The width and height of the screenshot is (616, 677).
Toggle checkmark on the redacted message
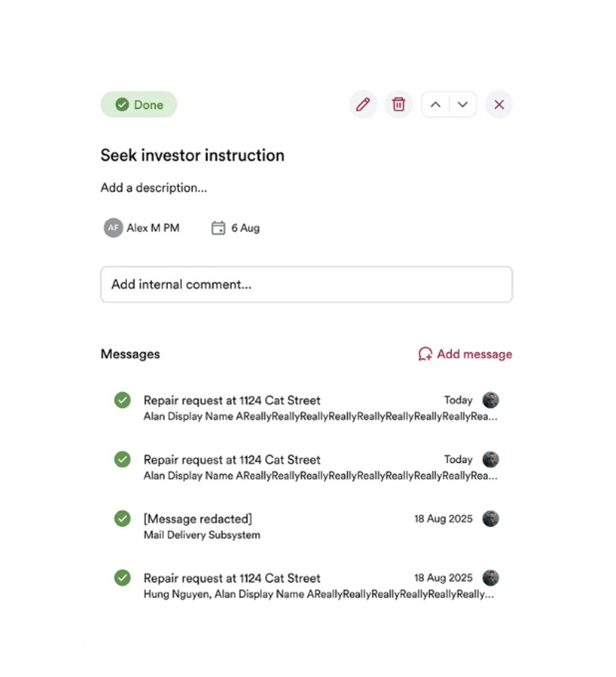(122, 519)
